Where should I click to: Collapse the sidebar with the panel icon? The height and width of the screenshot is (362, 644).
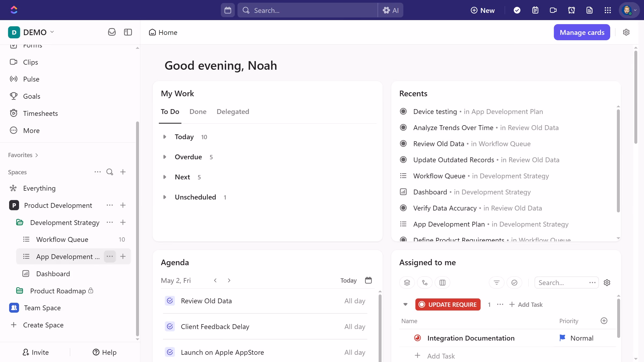(x=128, y=32)
